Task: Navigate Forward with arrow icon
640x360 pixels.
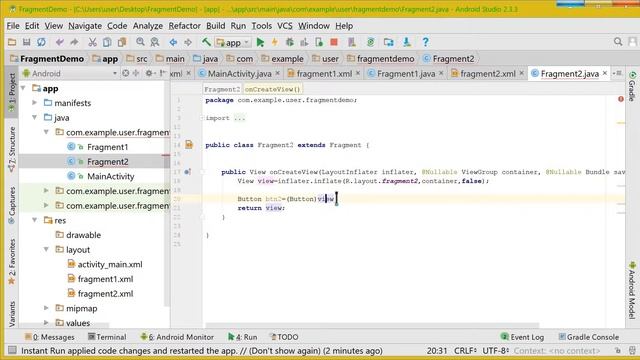Action: [x=188, y=42]
